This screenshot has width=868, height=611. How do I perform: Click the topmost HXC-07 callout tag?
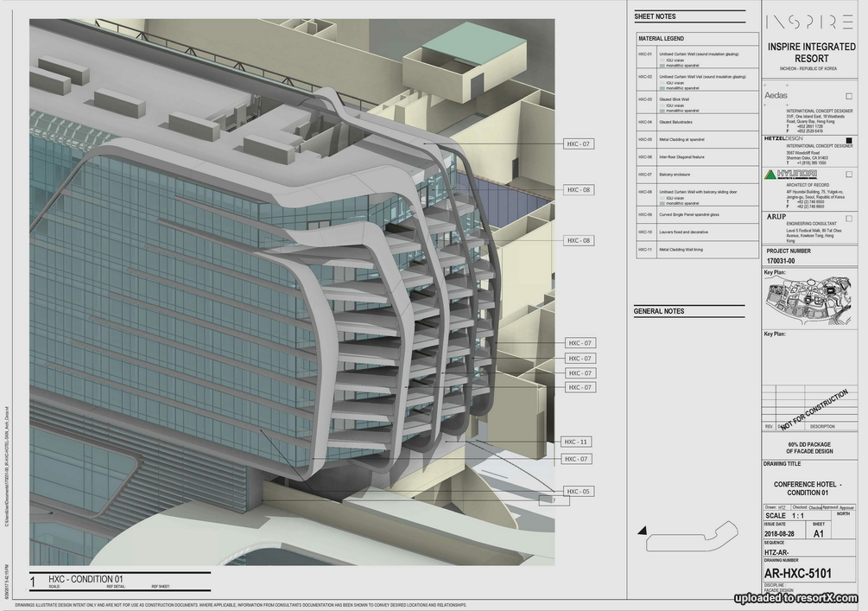[x=580, y=143]
